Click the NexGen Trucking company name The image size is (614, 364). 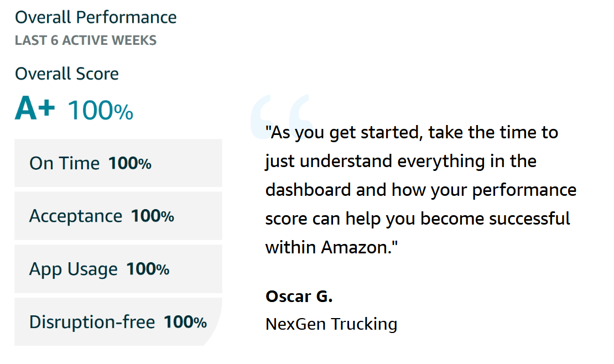click(x=331, y=324)
